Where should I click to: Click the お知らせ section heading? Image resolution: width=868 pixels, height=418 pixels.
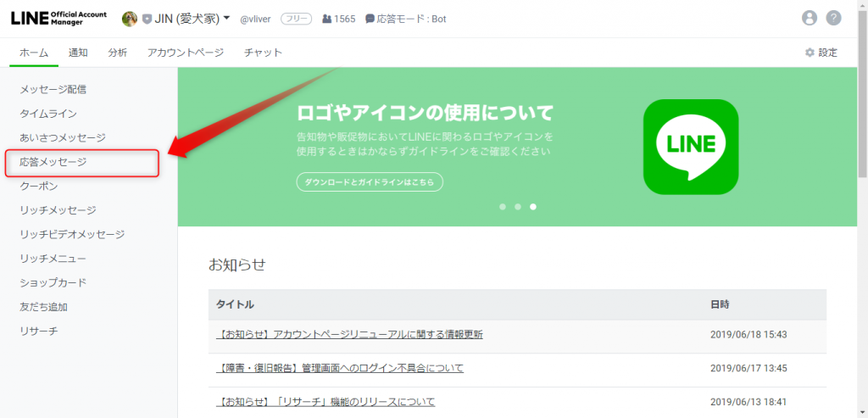click(x=237, y=265)
